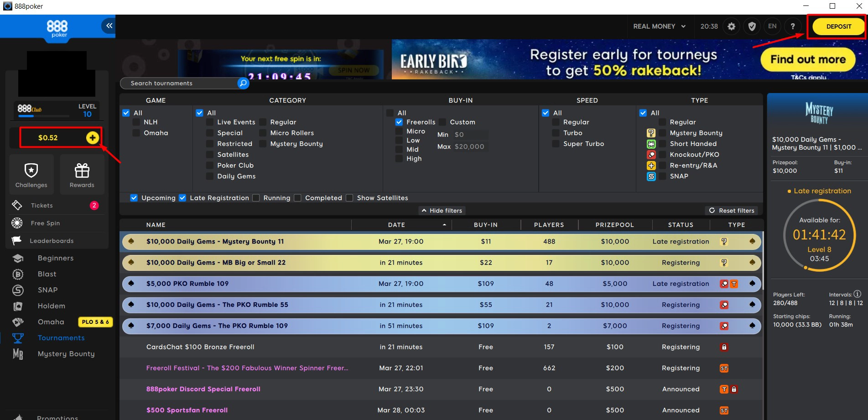Click the Reset filters button
The image size is (868, 420).
point(732,211)
